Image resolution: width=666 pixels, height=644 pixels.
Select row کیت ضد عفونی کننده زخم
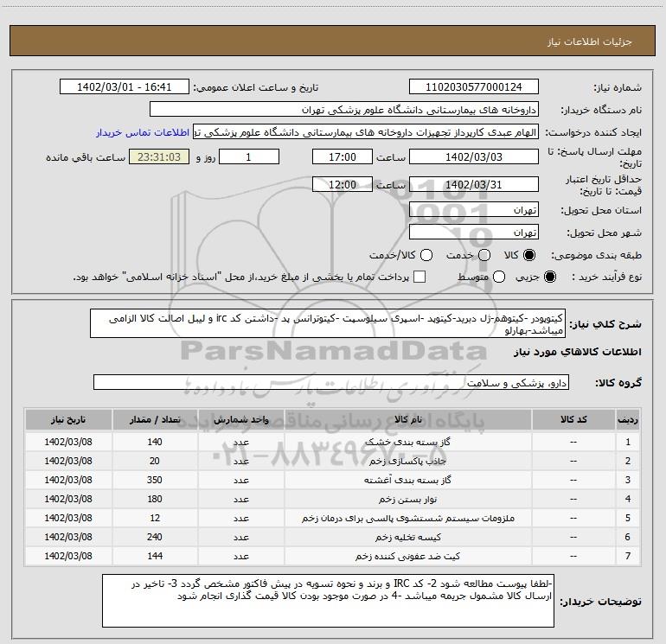click(333, 556)
